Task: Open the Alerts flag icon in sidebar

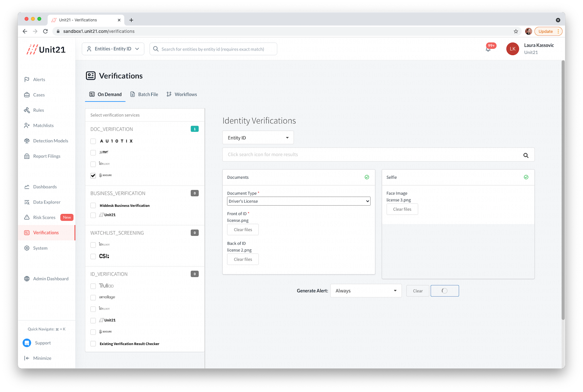Action: pos(27,79)
